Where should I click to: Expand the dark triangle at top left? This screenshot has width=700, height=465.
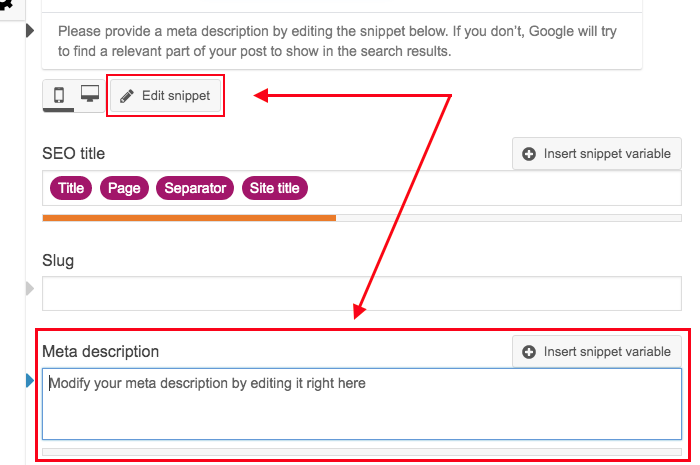pos(30,32)
